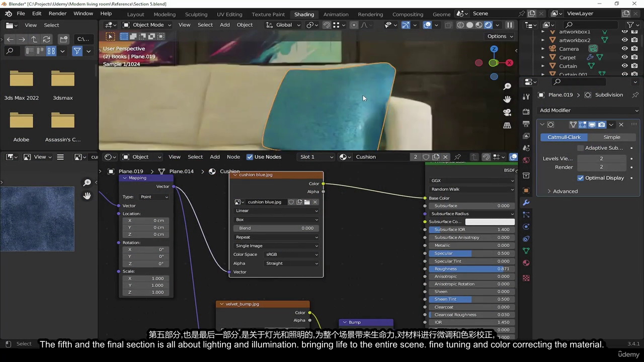Open the Scene properties tab
The image size is (644, 362).
pyautogui.click(x=526, y=148)
